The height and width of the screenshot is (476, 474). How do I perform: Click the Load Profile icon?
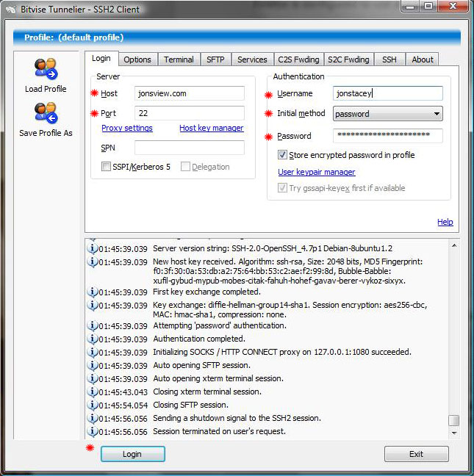tap(46, 68)
